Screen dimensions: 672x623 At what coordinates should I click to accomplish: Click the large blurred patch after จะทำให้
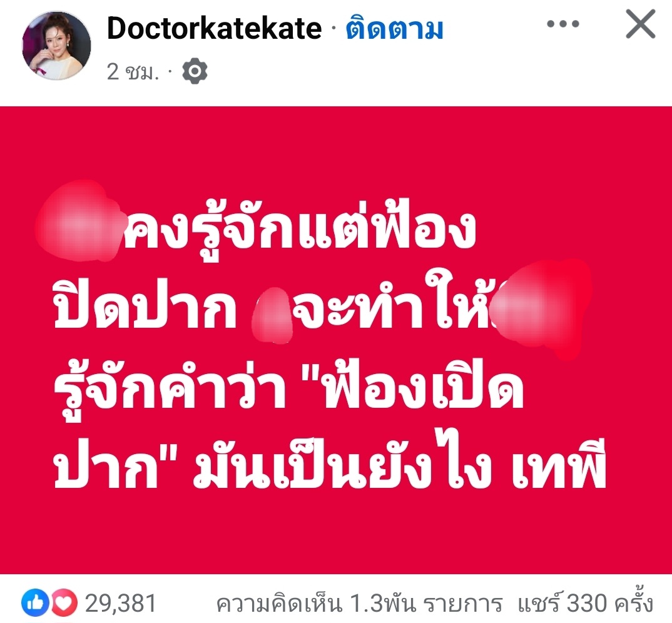click(541, 308)
